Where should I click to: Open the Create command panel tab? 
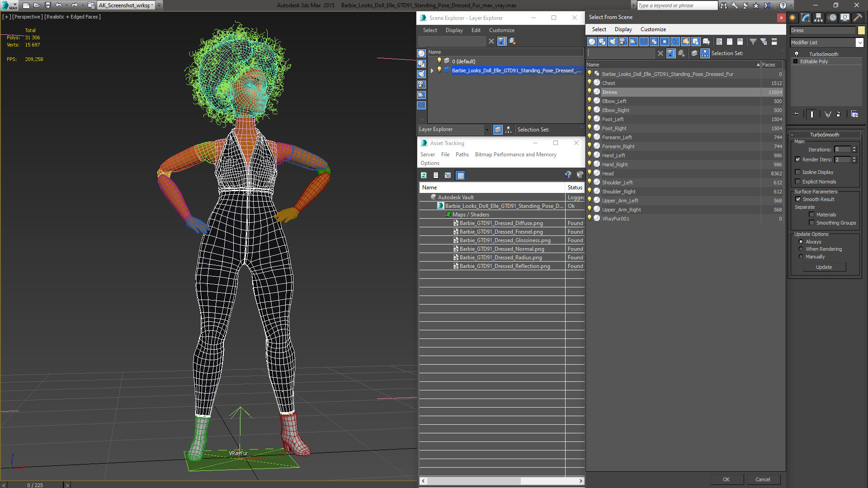pos(793,18)
